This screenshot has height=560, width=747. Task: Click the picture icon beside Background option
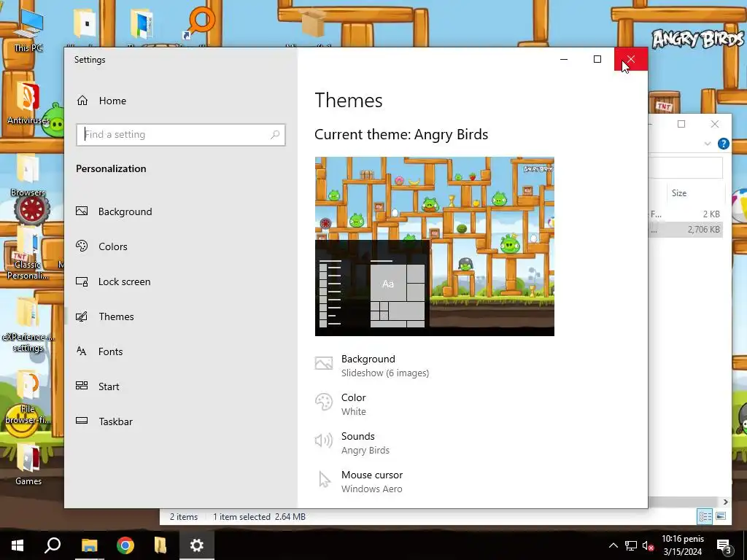323,364
